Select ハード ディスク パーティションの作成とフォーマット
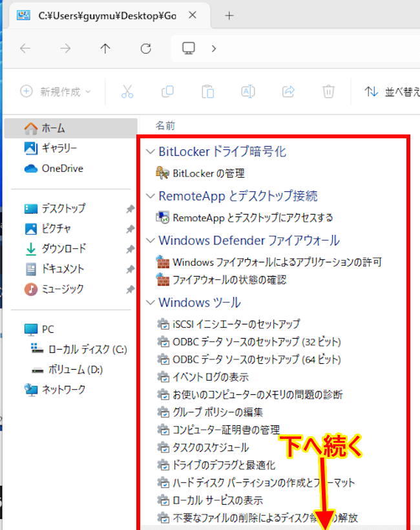Viewport: 420px width, 530px height. click(257, 483)
